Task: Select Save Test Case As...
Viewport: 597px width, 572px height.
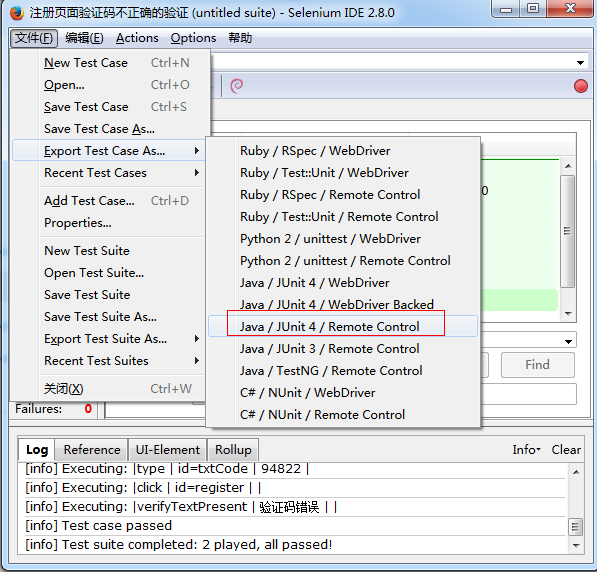Action: (x=111, y=129)
